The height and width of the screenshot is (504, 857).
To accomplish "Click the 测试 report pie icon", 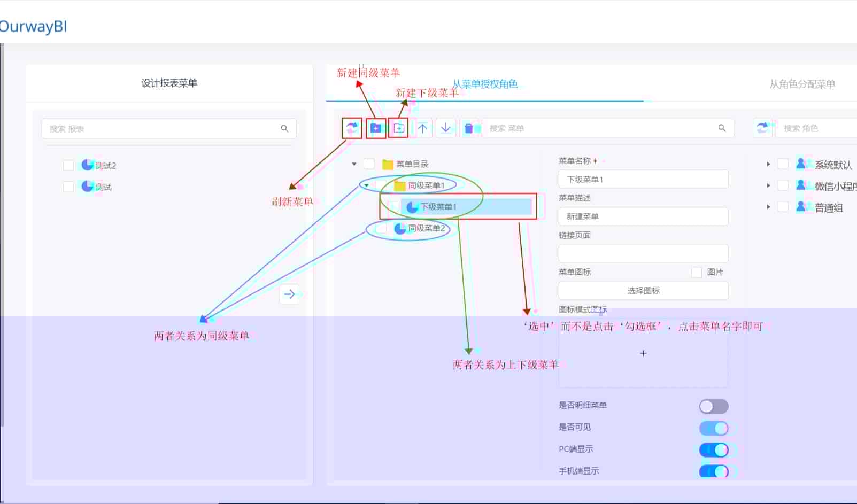I will click(x=87, y=186).
